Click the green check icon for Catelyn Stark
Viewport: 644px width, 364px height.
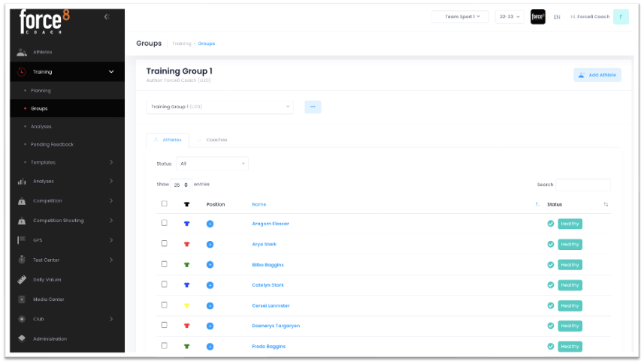click(551, 285)
